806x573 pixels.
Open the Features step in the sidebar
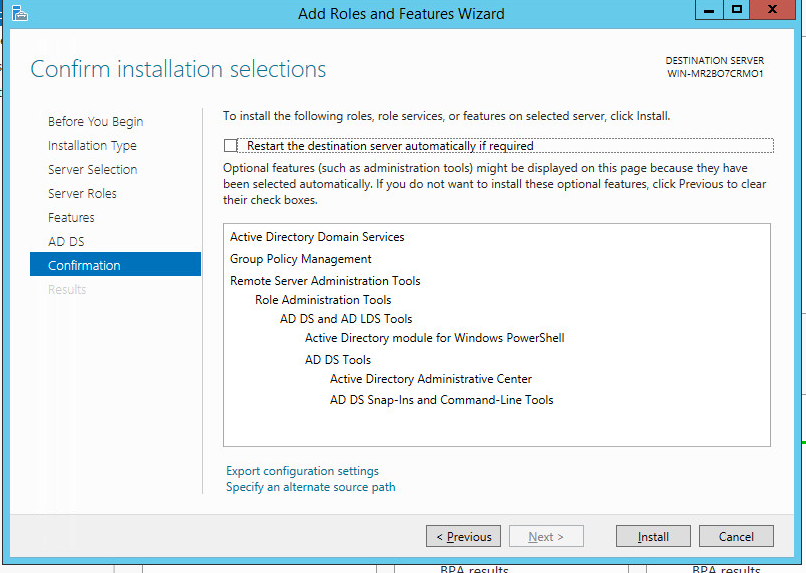point(71,218)
